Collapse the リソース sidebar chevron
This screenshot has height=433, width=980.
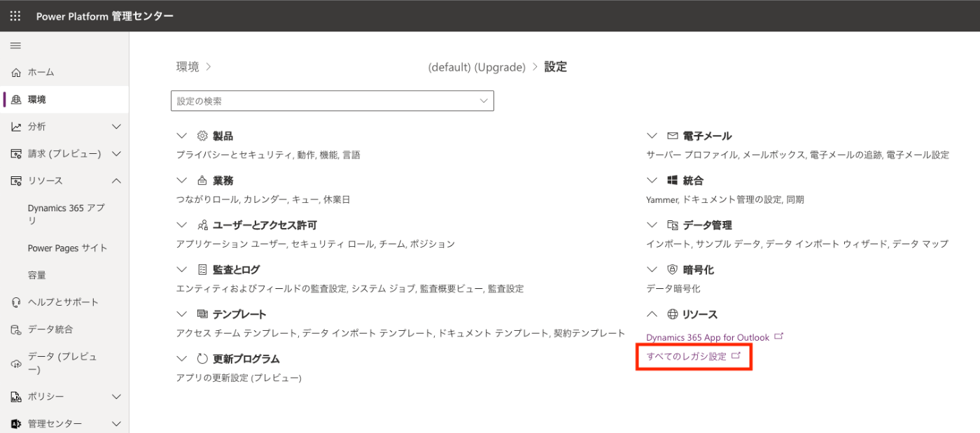116,181
